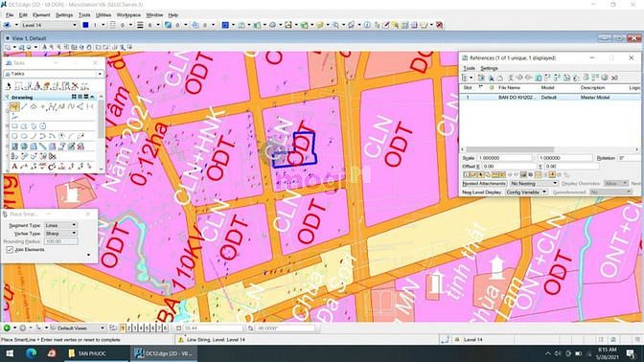
Task: Open Tools menu in References dialog
Action: point(469,68)
